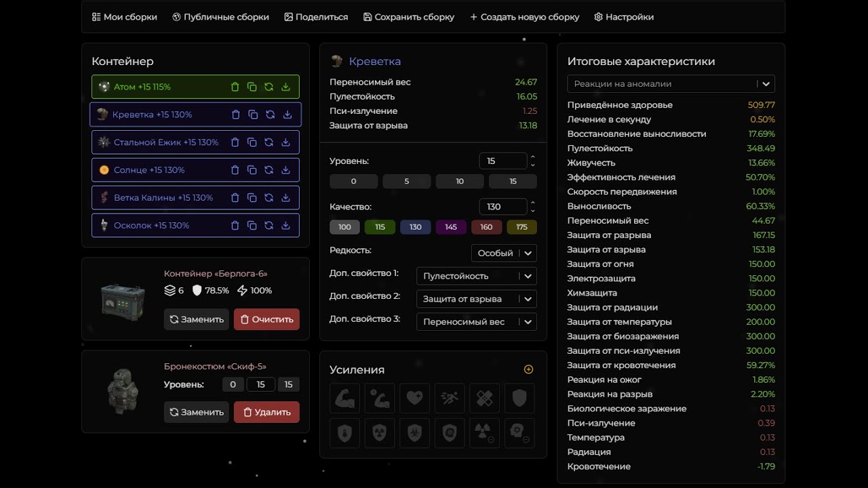Select red quality swatch 160
The height and width of the screenshot is (488, 868).
486,227
